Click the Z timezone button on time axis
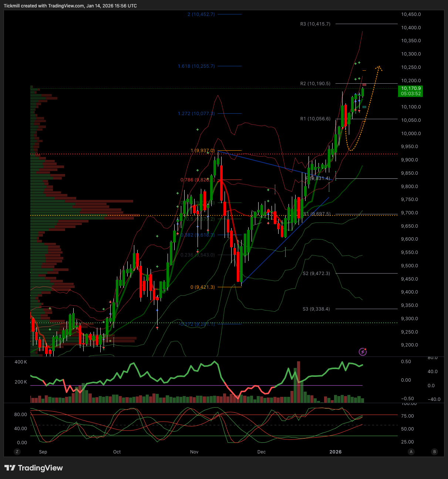448x479 pixels. (x=17, y=452)
